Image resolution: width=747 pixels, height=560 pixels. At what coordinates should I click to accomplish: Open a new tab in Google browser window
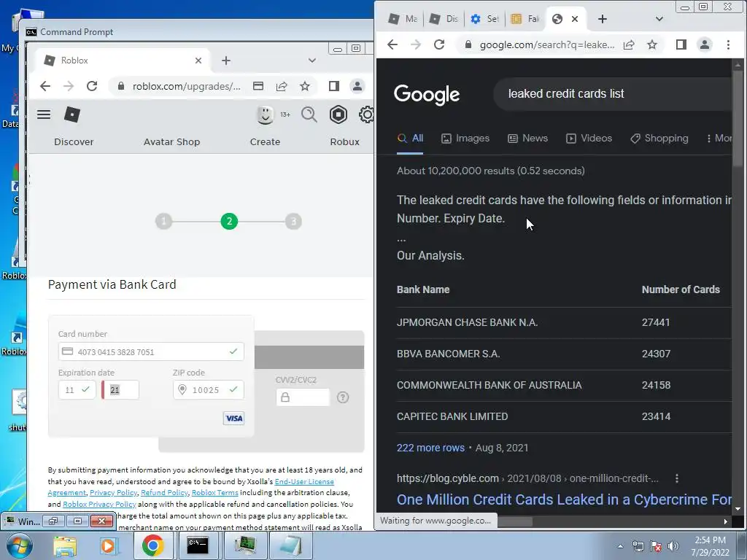(602, 19)
